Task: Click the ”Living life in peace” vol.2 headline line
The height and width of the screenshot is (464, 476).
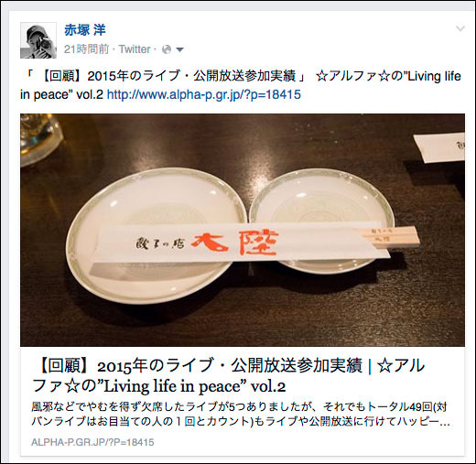Action: click(x=158, y=386)
